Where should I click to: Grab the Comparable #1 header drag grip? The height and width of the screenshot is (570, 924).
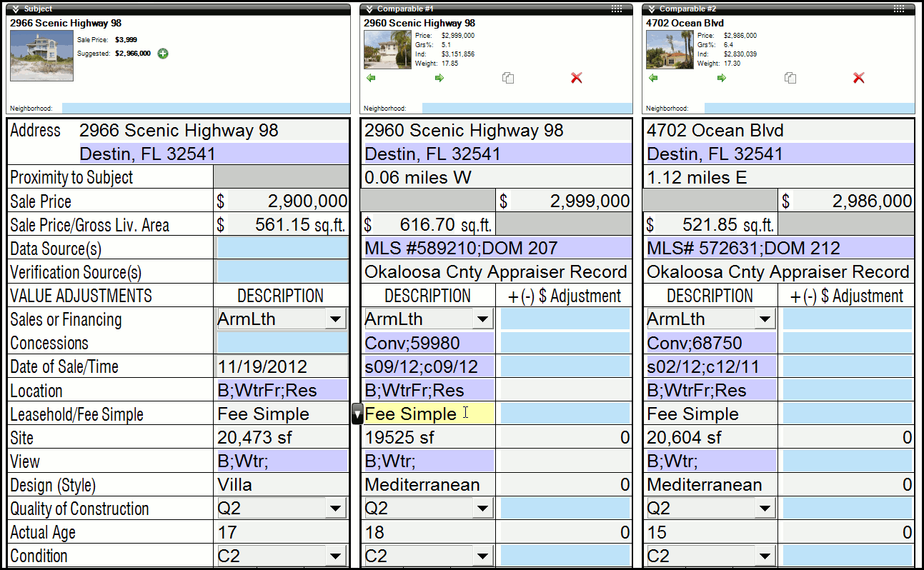coord(617,9)
